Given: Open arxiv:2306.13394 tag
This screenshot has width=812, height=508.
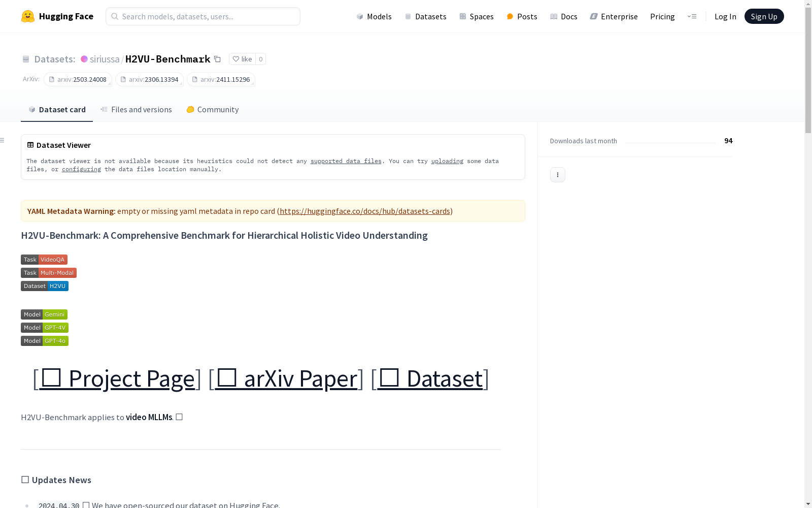Looking at the screenshot, I should (x=149, y=79).
